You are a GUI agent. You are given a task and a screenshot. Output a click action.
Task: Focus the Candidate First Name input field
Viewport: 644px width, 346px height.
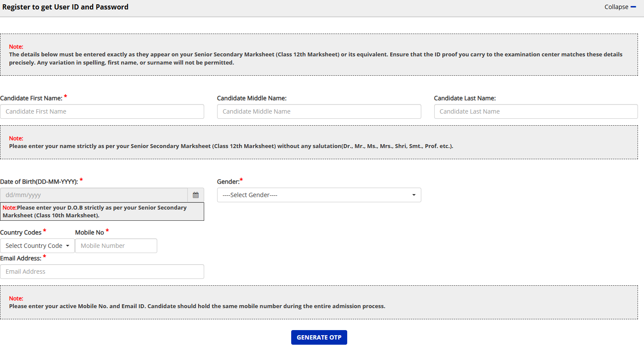102,111
